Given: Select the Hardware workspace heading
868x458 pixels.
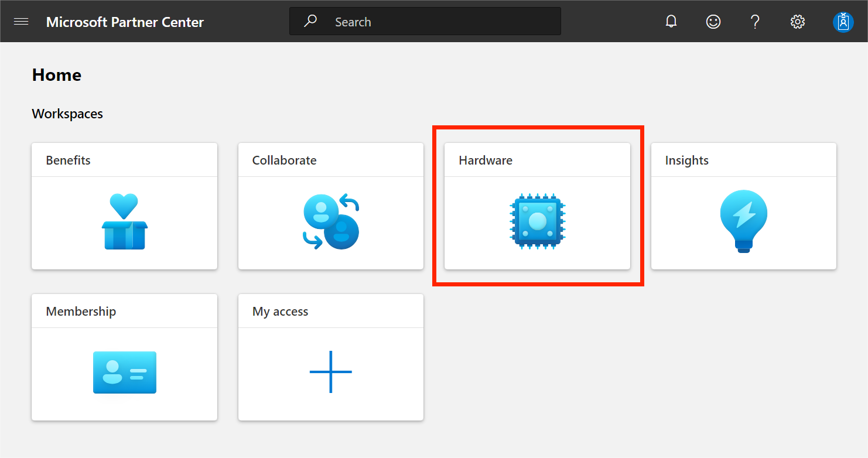Looking at the screenshot, I should point(486,160).
